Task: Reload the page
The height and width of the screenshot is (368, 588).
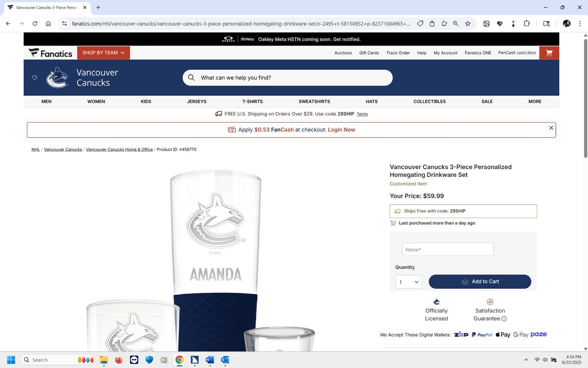Action: (35, 24)
